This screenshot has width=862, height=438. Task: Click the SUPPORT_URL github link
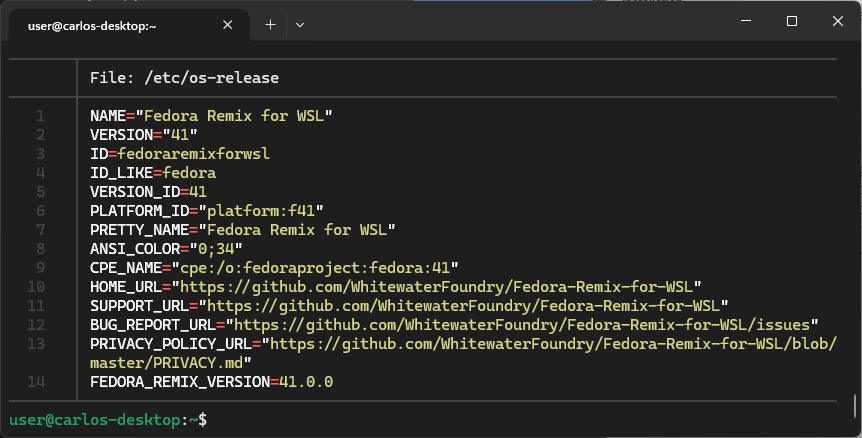pos(463,306)
